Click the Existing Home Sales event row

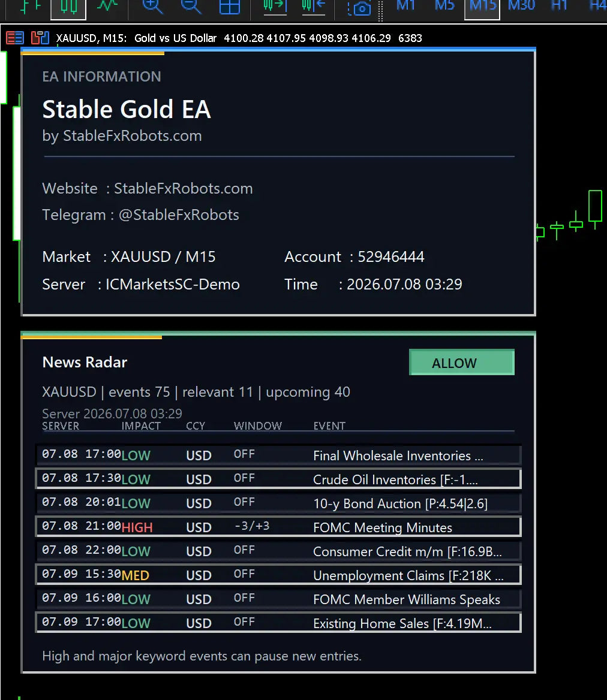click(x=278, y=623)
